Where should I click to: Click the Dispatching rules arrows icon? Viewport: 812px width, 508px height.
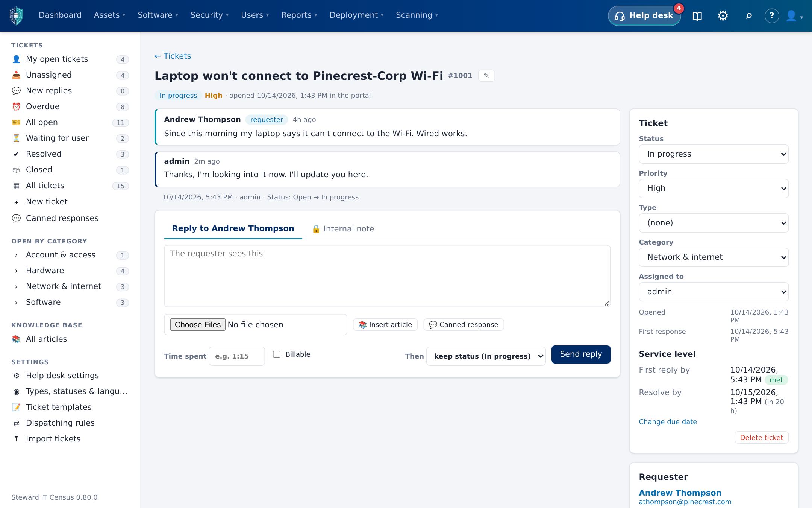coord(16,423)
